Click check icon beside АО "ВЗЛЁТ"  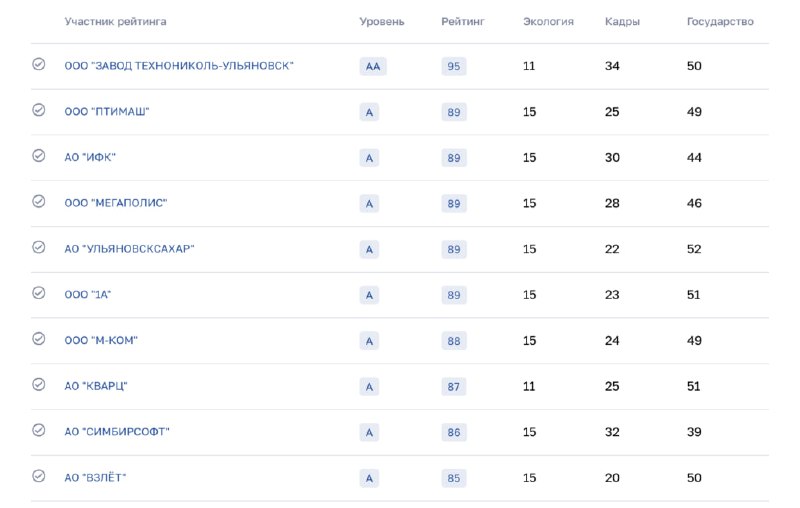click(39, 476)
